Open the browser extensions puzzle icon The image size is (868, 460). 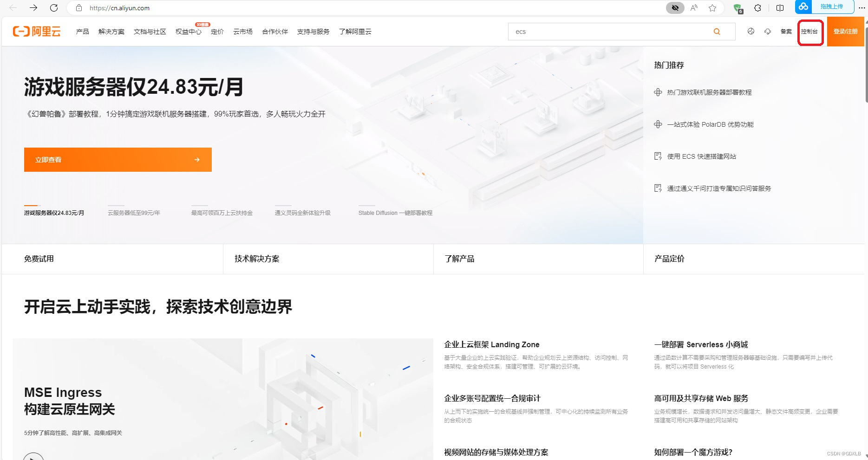coord(758,8)
